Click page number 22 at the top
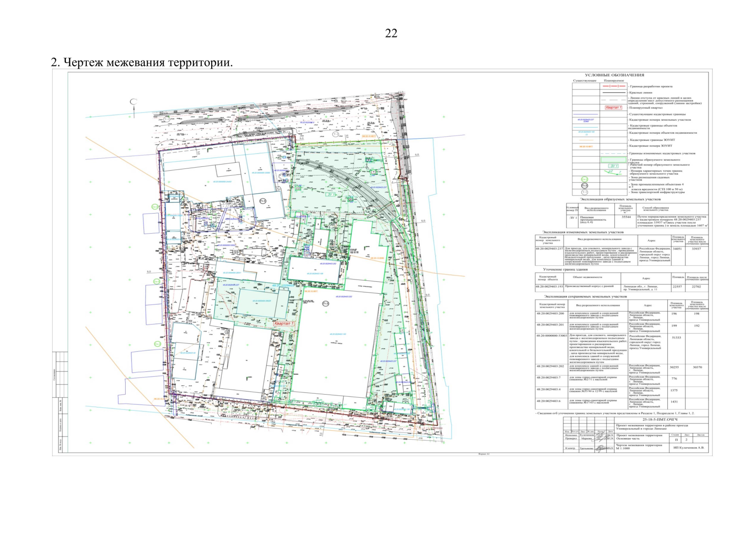Viewport: 756px width, 535px height. point(391,33)
